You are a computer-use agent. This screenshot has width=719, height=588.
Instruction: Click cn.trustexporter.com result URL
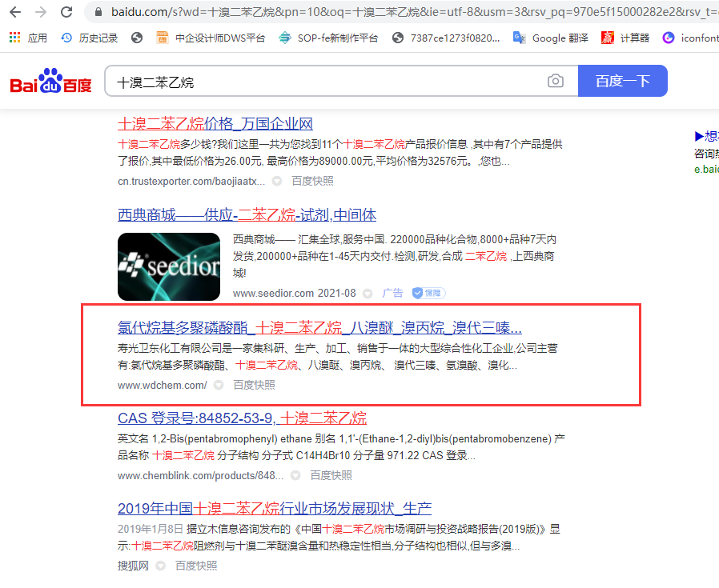(191, 181)
